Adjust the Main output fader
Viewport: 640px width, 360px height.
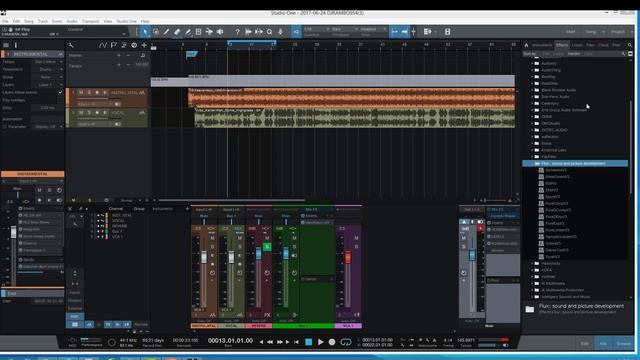(x=472, y=255)
